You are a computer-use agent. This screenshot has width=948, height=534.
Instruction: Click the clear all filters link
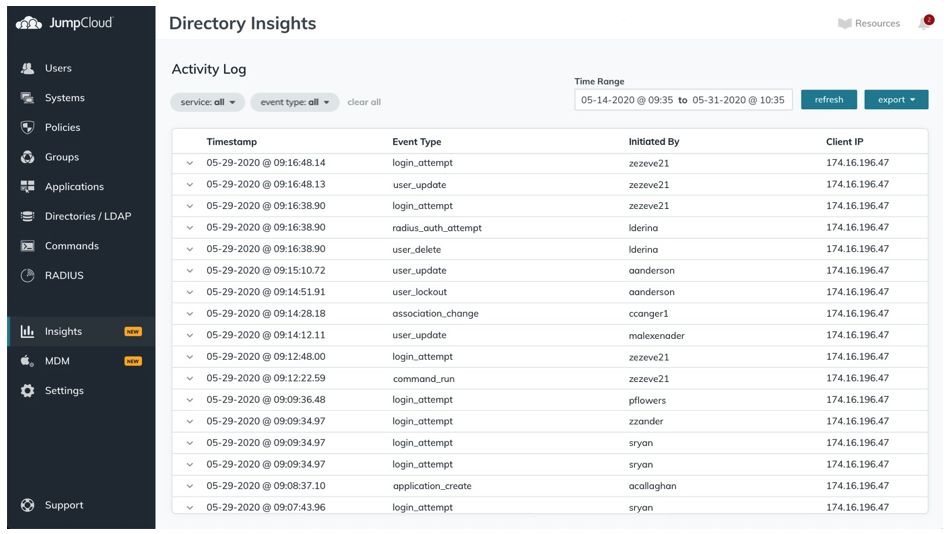pos(364,102)
